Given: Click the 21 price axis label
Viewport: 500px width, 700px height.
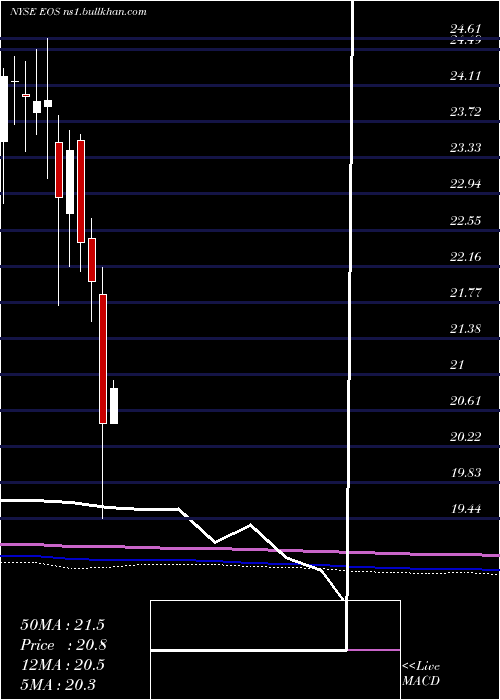Looking at the screenshot, I should [x=457, y=365].
